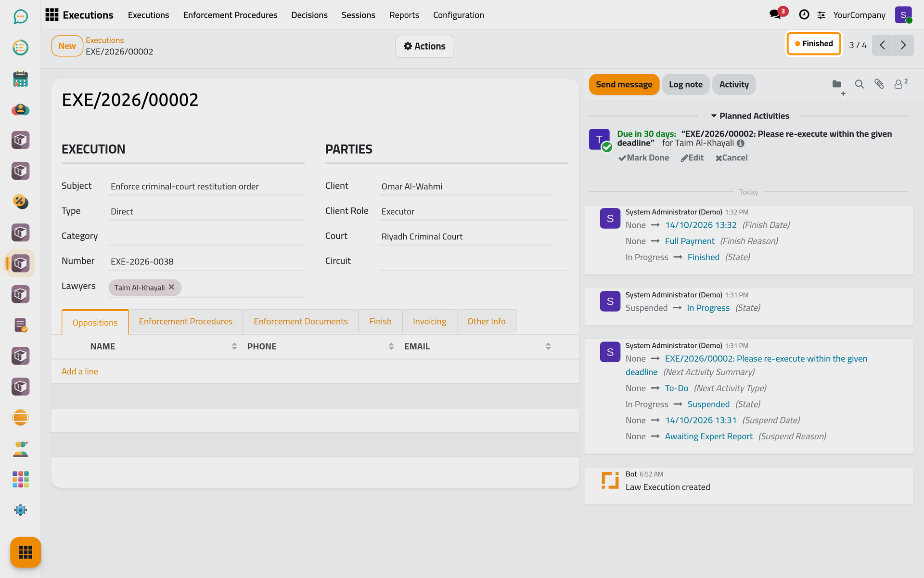Go to the previous record arrow

coord(882,45)
